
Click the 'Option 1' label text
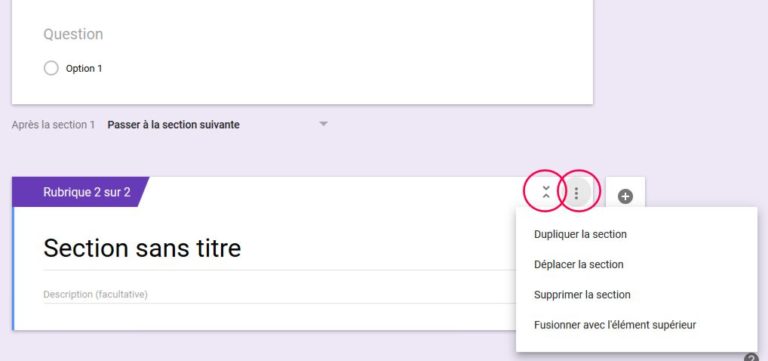84,69
